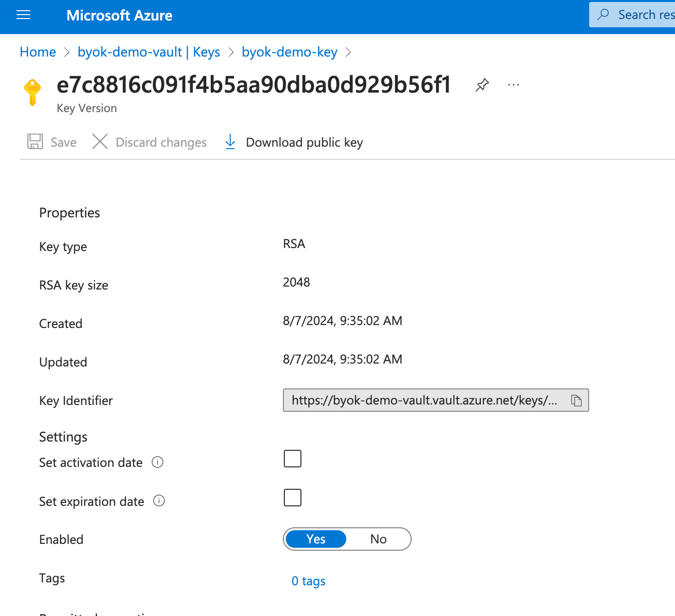Go to Home breadcrumb
675x616 pixels.
[x=38, y=52]
